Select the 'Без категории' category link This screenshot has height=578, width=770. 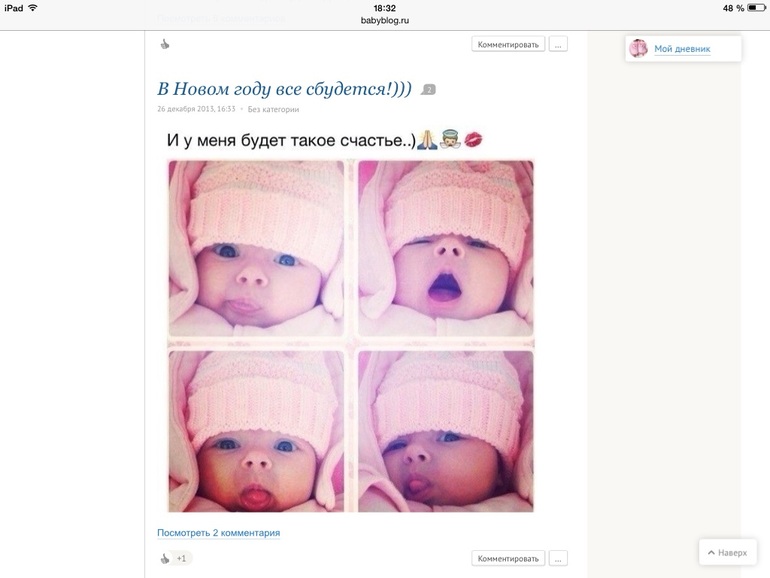pyautogui.click(x=273, y=109)
